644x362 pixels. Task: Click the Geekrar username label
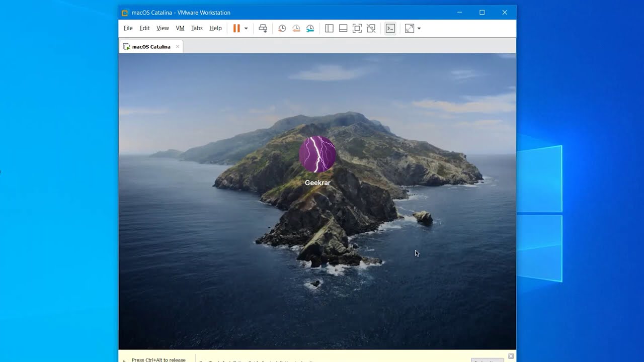pyautogui.click(x=317, y=183)
